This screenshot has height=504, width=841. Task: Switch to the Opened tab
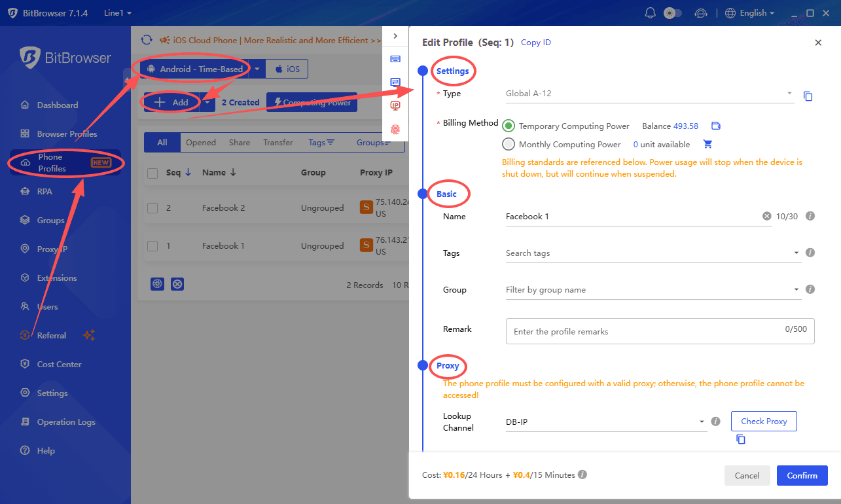pos(201,142)
